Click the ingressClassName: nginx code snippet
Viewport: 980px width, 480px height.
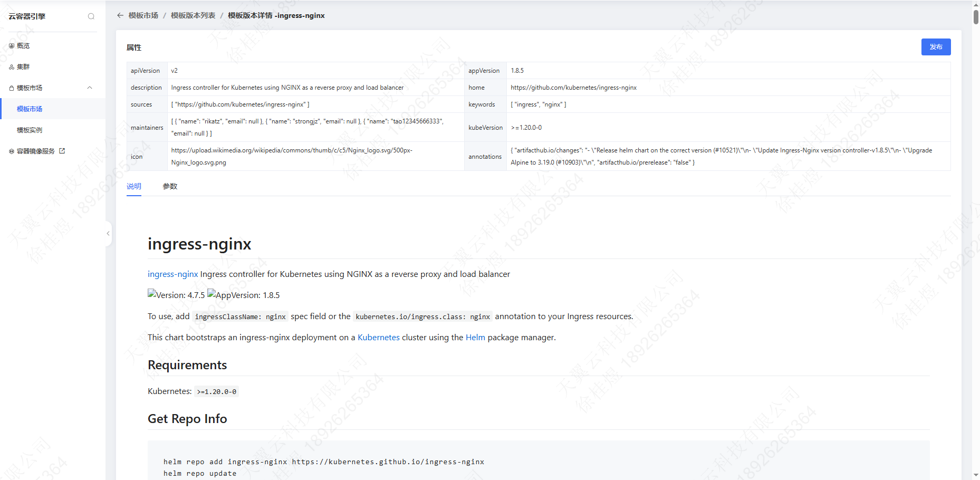(x=240, y=316)
